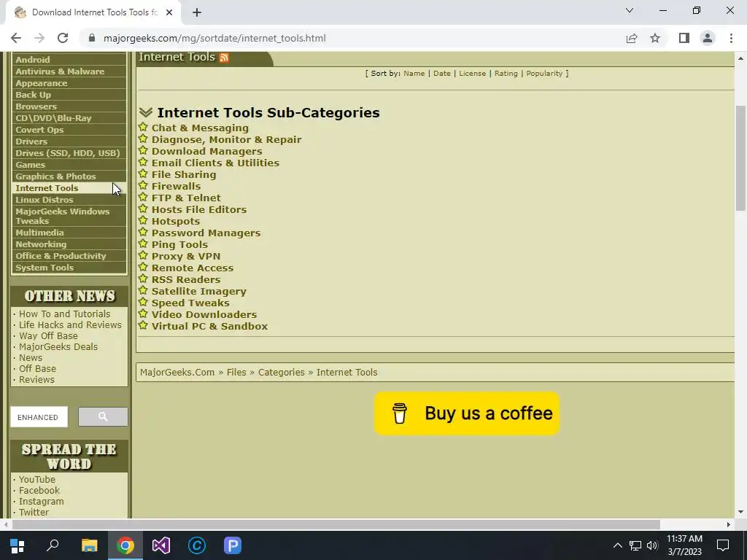This screenshot has height=560, width=747.
Task: Open Windows Start menu
Action: tap(18, 545)
